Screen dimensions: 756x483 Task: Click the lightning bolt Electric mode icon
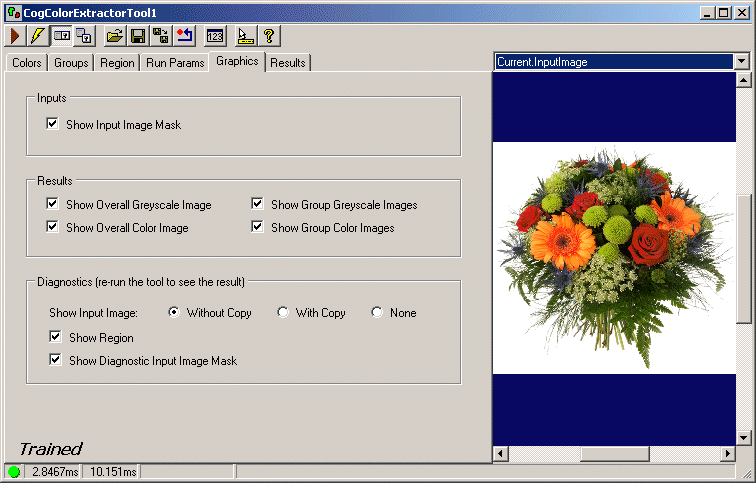point(37,36)
